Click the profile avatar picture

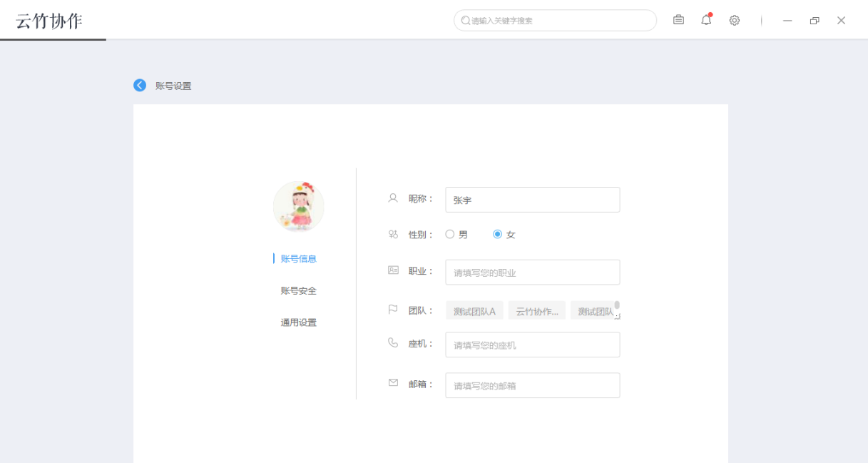coord(299,205)
